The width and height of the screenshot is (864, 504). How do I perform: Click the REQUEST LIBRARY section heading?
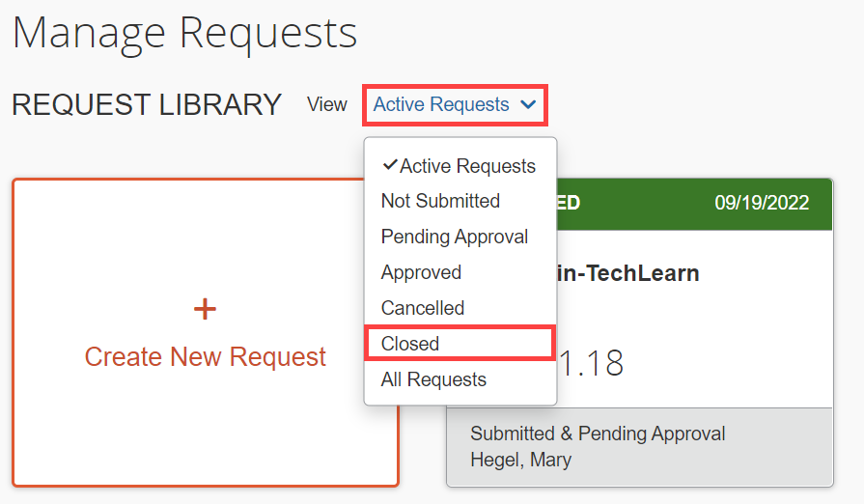pyautogui.click(x=147, y=104)
